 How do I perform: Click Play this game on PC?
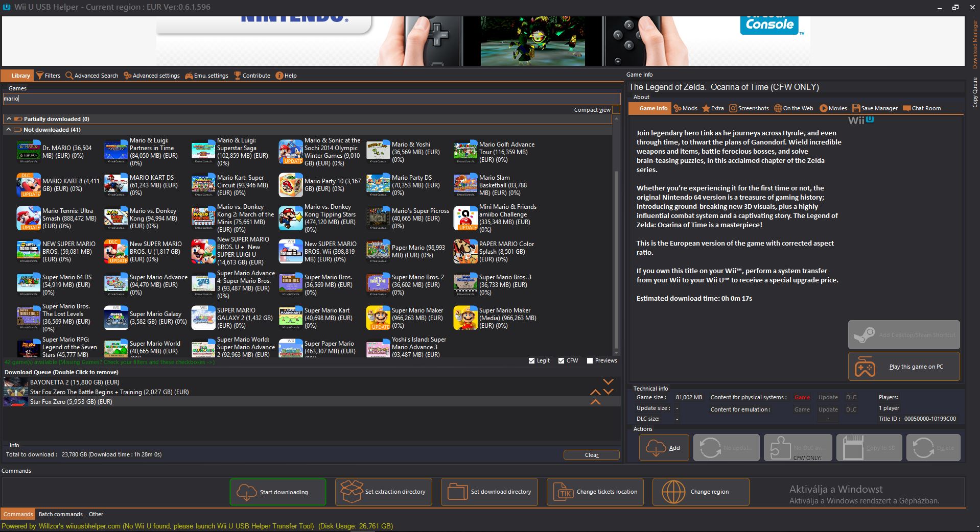pyautogui.click(x=904, y=367)
